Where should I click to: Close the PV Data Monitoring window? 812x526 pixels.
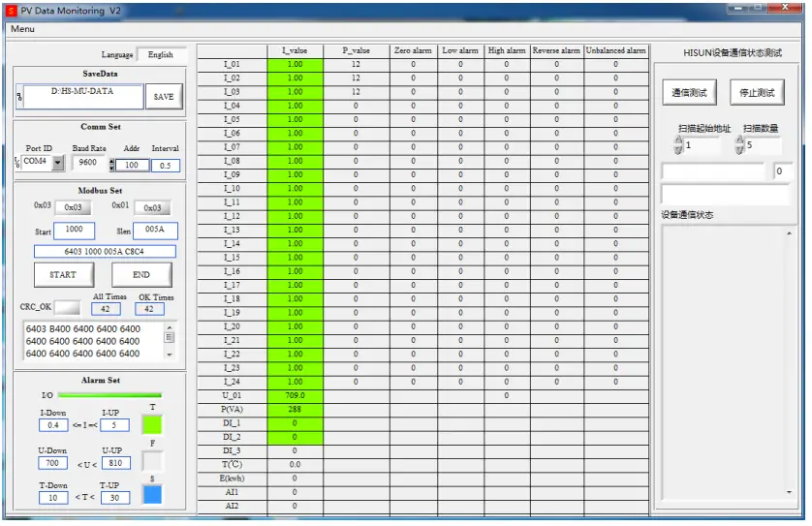(x=784, y=7)
